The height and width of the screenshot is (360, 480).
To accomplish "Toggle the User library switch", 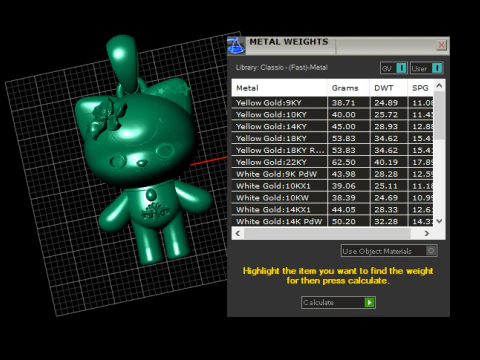I will coord(427,68).
